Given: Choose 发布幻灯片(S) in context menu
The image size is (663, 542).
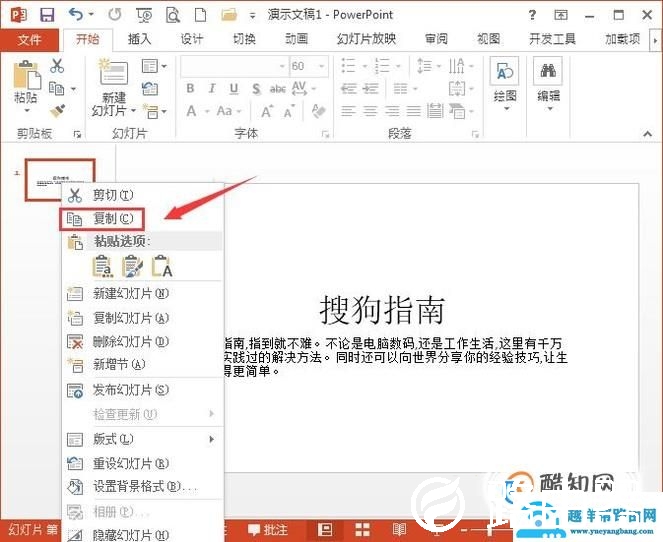Looking at the screenshot, I should tap(142, 390).
